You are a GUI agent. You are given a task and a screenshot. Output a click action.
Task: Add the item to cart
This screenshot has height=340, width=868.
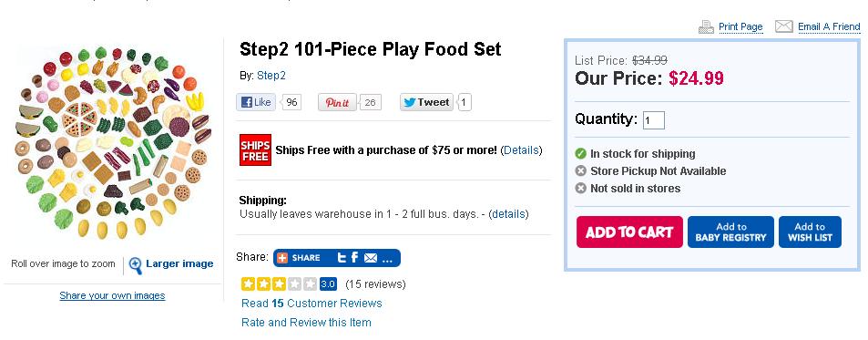(629, 232)
